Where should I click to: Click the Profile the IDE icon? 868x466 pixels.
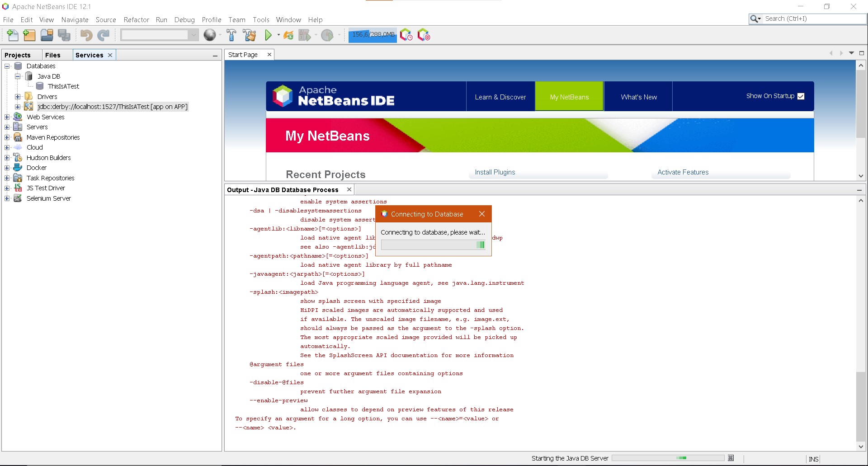click(406, 35)
